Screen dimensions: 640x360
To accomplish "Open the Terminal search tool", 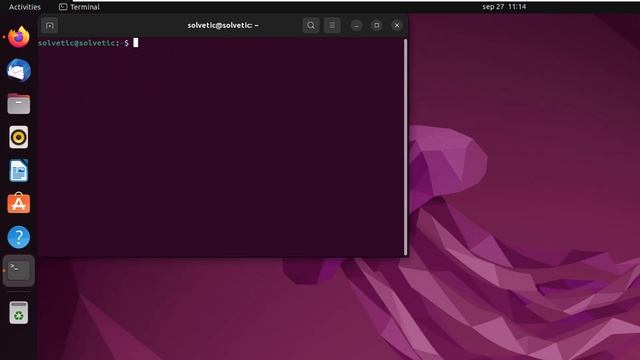I will [x=311, y=25].
